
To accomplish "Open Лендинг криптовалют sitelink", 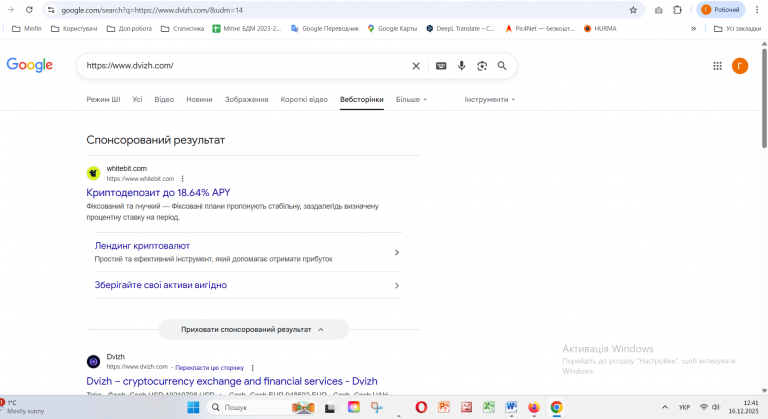I will (142, 246).
